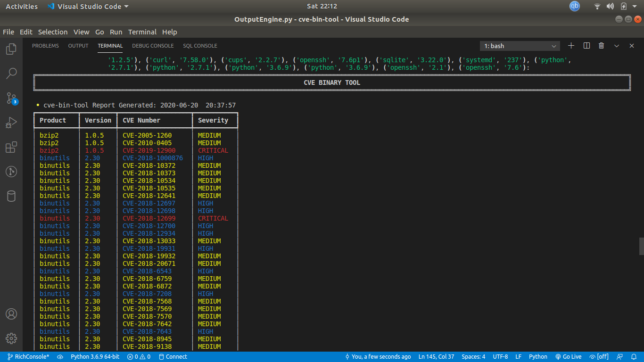Open the Run and Debug view
This screenshot has height=362, width=644.
click(x=11, y=123)
